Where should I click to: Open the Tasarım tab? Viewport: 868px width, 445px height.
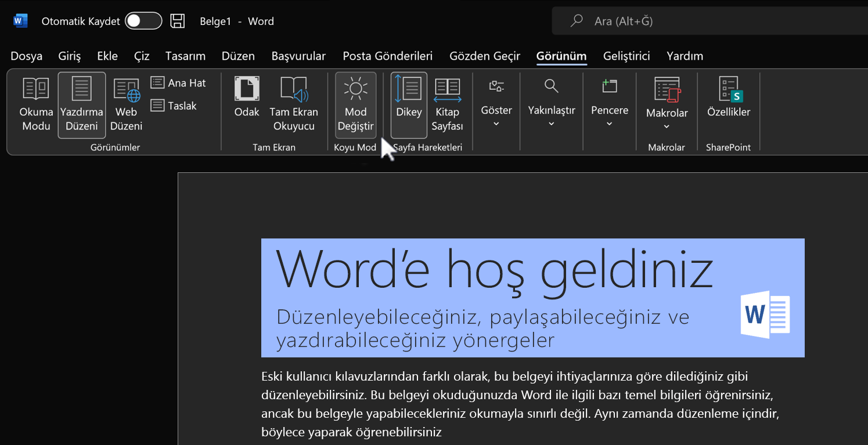185,56
